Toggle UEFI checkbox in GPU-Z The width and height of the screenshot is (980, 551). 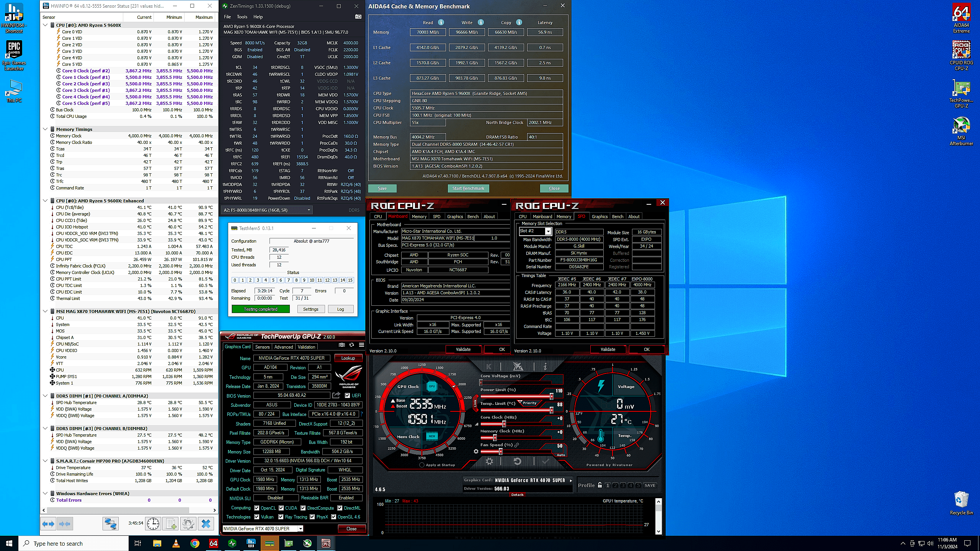pyautogui.click(x=347, y=396)
